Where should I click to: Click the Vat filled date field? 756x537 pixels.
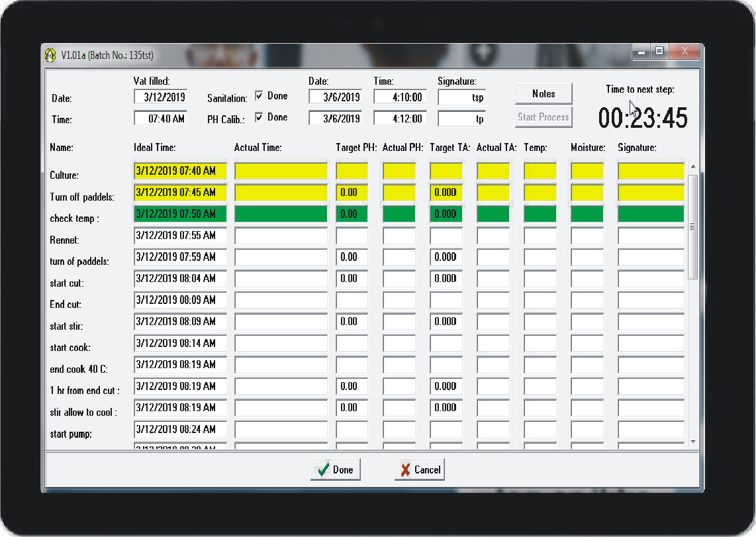pyautogui.click(x=161, y=97)
